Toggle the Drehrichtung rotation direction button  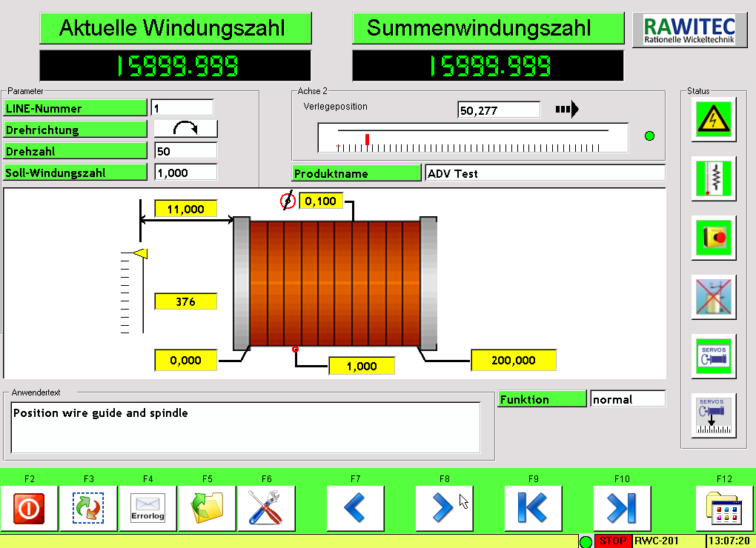tap(185, 129)
